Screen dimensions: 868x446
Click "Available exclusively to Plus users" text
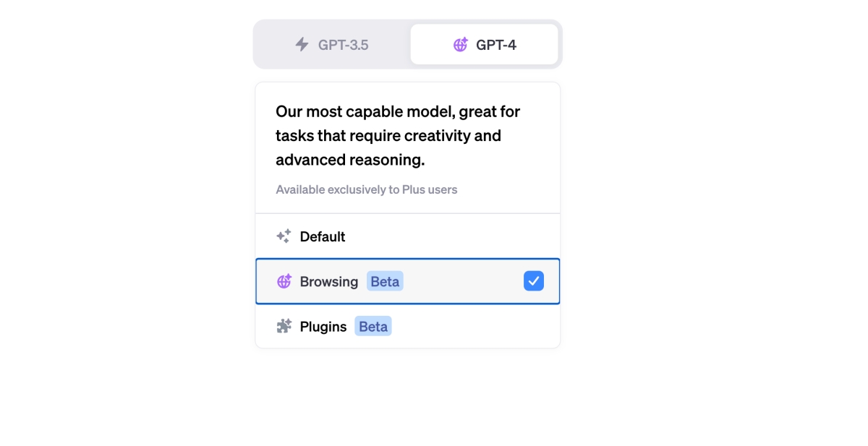(366, 190)
